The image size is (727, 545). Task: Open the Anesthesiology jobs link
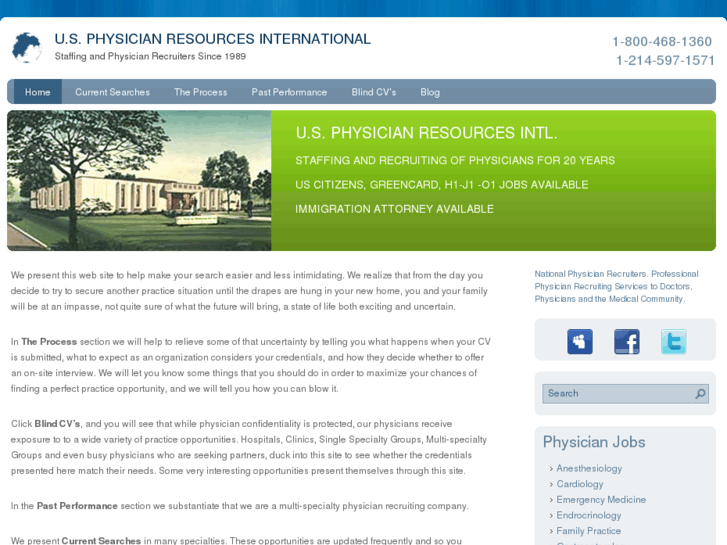[589, 468]
